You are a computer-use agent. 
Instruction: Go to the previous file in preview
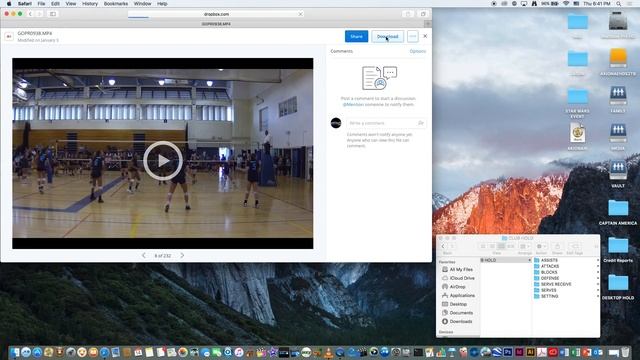(144, 255)
